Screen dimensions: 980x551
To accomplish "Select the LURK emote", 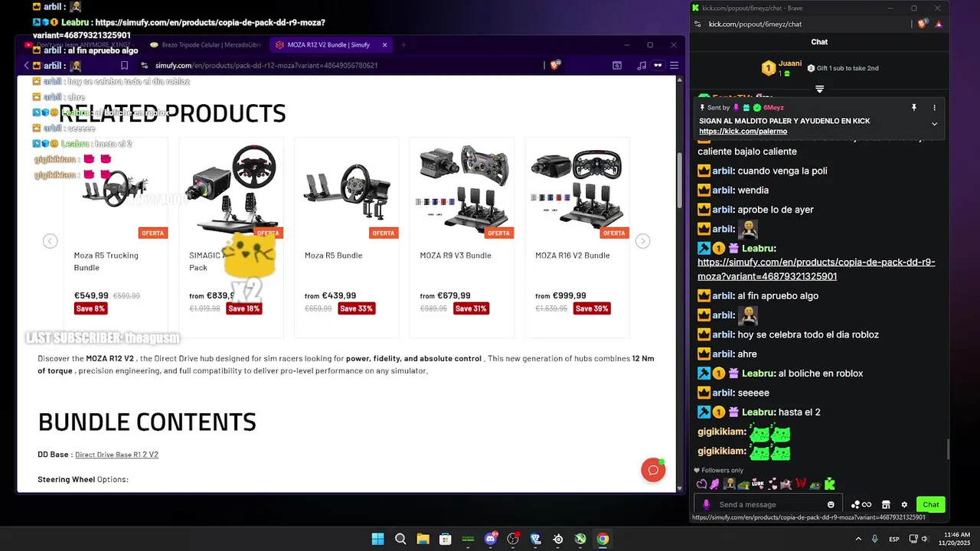I will (758, 484).
